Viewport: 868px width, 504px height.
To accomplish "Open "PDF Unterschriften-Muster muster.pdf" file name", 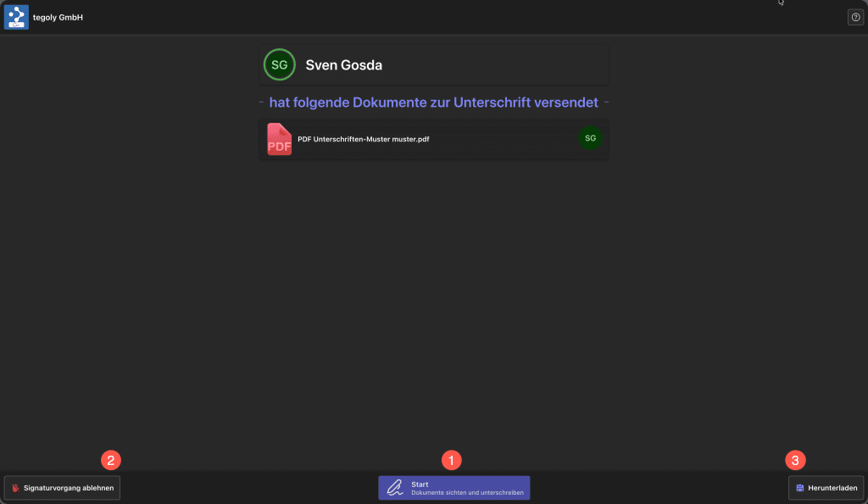I will tap(363, 139).
